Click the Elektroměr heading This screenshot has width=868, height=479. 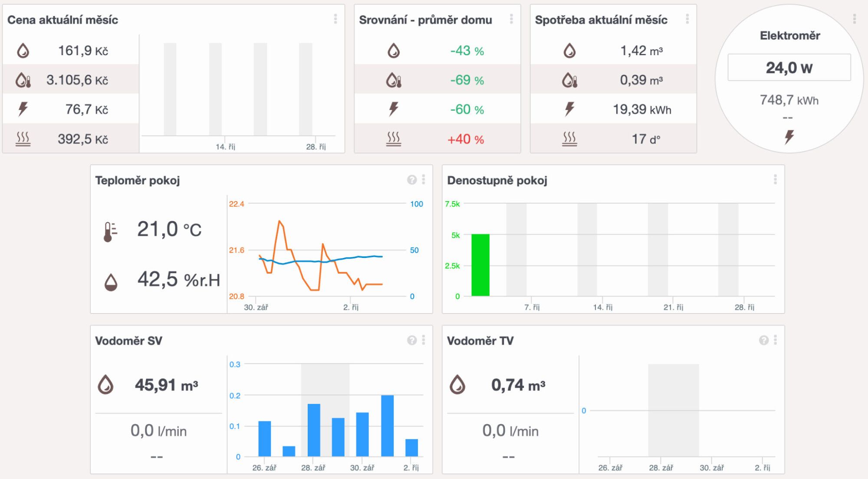pos(789,36)
